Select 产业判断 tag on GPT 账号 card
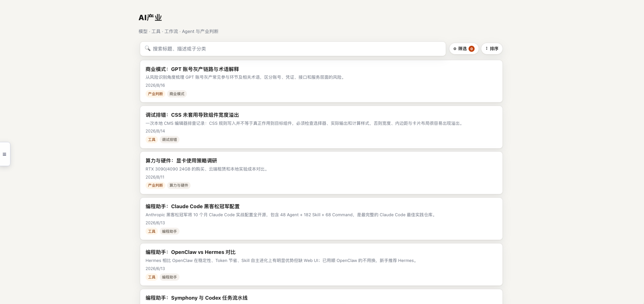644x304 pixels. pos(155,94)
